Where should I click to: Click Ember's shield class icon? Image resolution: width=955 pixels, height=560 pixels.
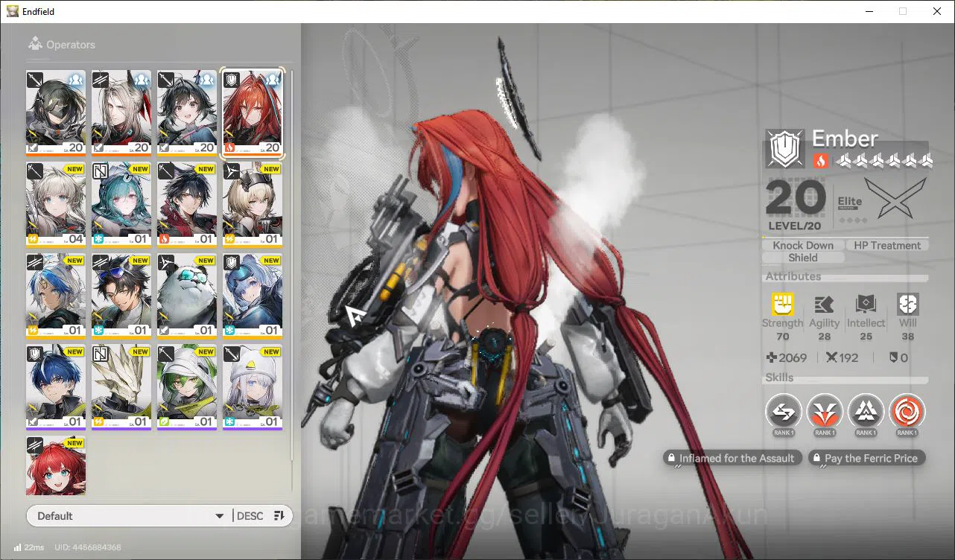[784, 148]
